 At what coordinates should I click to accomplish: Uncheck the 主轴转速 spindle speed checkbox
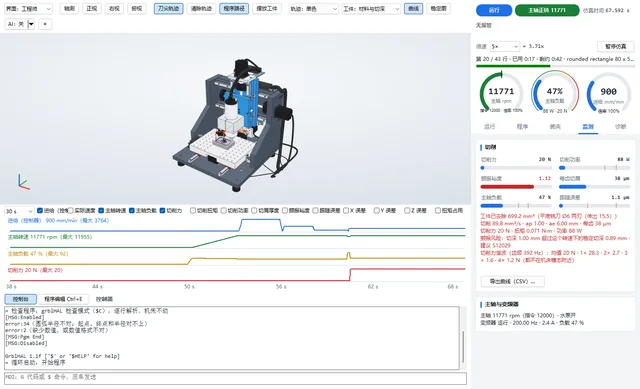101,211
